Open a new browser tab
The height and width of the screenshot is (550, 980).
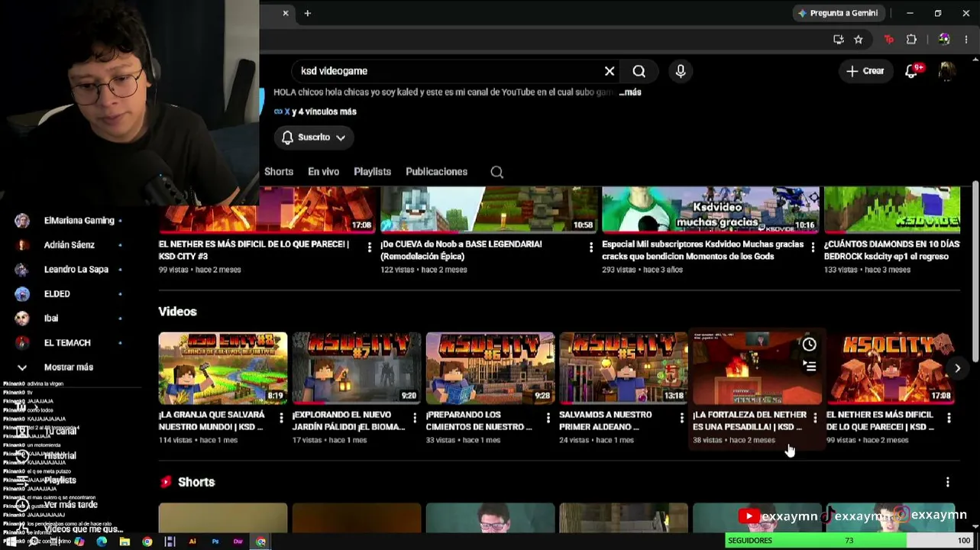pyautogui.click(x=308, y=13)
